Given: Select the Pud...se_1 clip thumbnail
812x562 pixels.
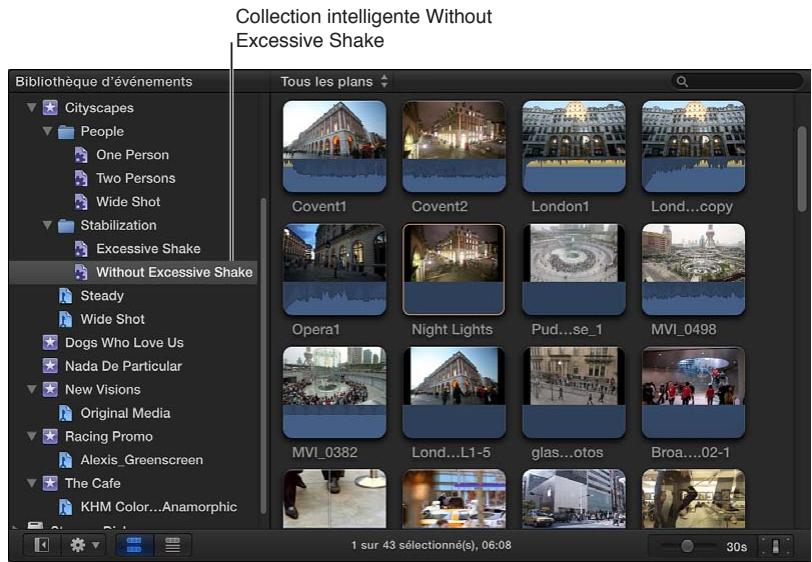Looking at the screenshot, I should tap(574, 269).
